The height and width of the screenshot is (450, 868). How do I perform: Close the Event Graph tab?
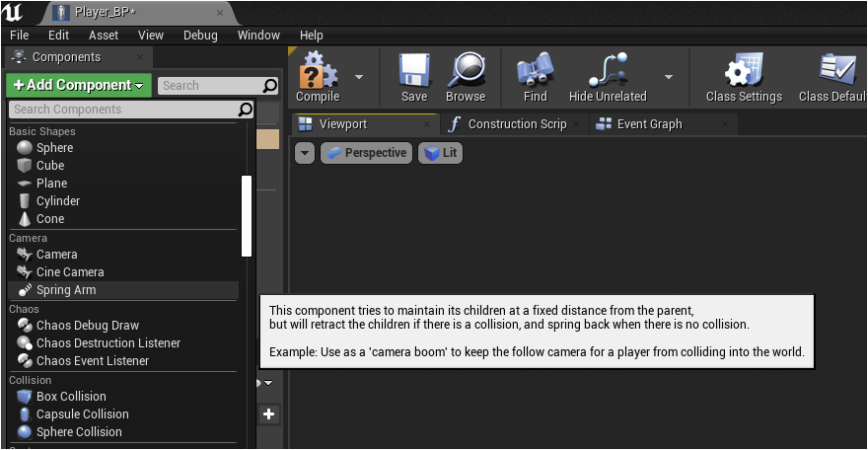(725, 124)
